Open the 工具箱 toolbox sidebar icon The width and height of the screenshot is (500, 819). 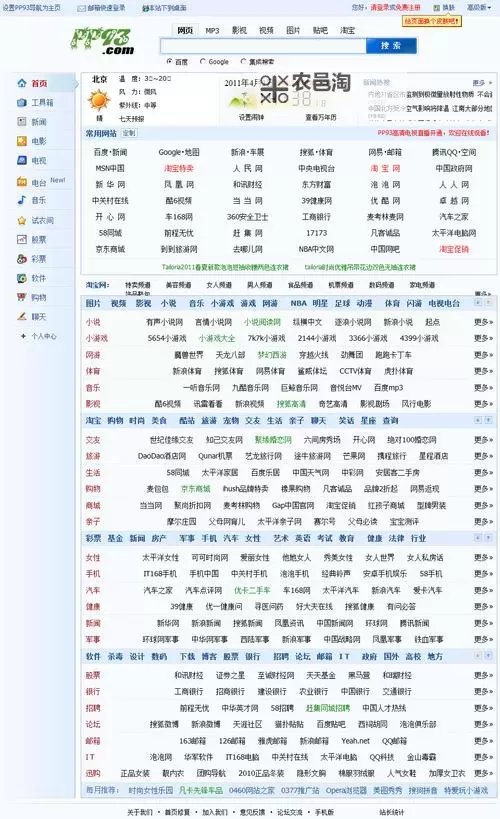point(21,102)
